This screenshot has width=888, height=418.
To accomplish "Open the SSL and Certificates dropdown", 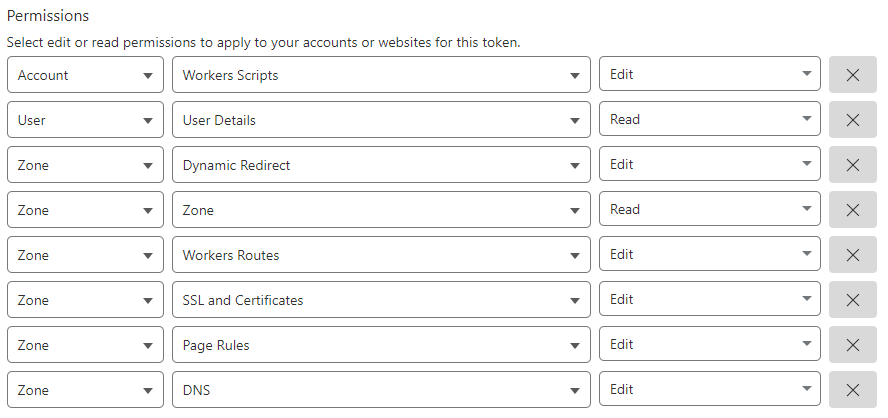I will coord(381,300).
